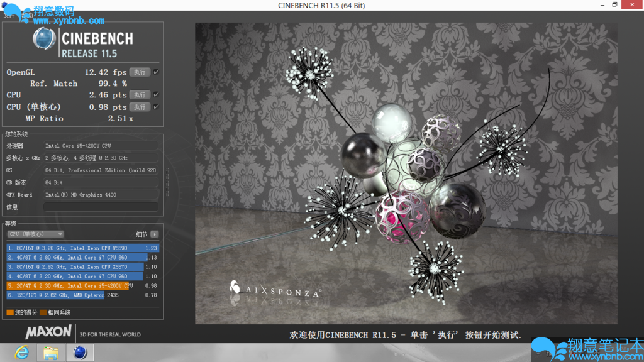Select ranking row Intel Xeon CPU W5590
This screenshot has height=362, width=644.
tap(82, 248)
